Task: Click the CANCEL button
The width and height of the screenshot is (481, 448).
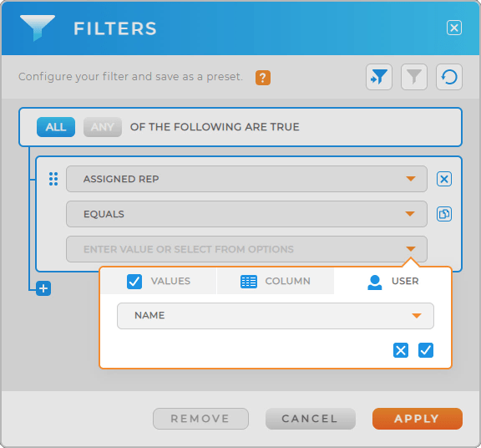Action: pos(311,419)
